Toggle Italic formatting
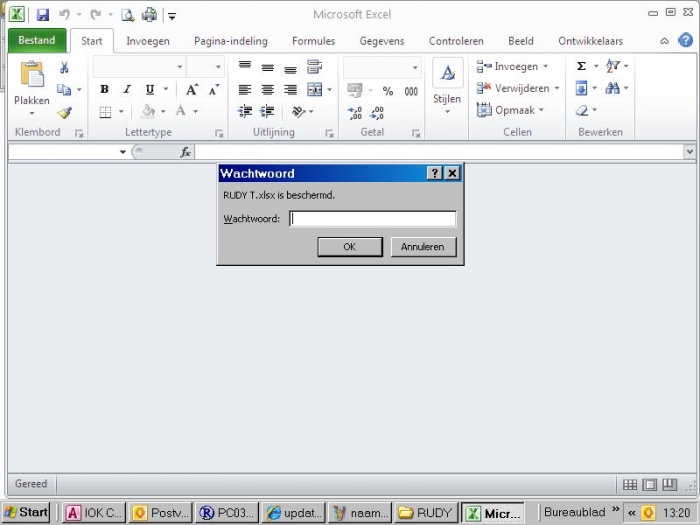The width and height of the screenshot is (700, 525). pos(127,89)
